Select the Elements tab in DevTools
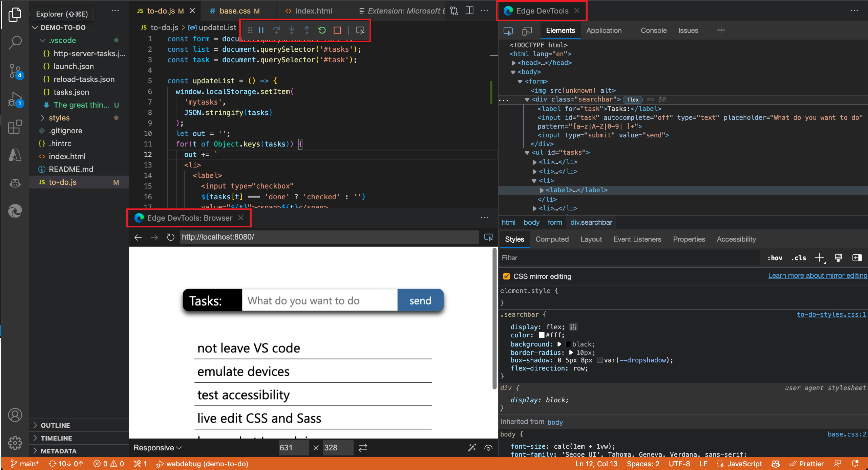This screenshot has width=868, height=470. click(x=559, y=29)
